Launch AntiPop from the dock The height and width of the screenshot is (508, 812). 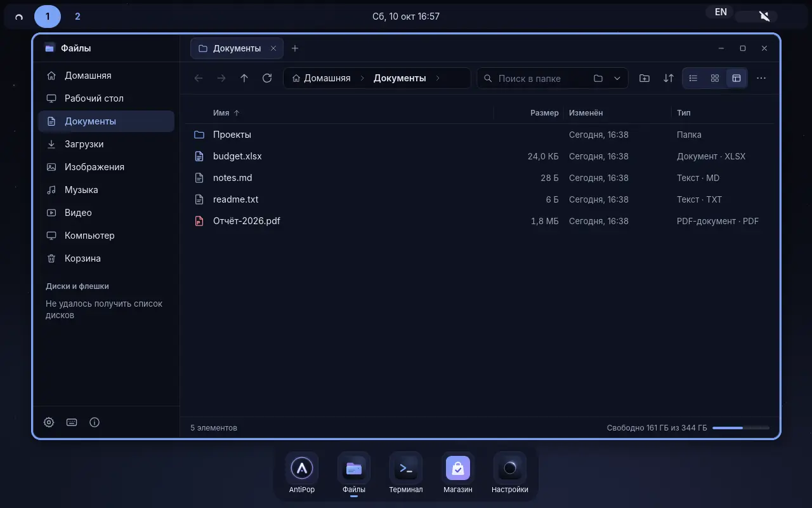pos(302,473)
